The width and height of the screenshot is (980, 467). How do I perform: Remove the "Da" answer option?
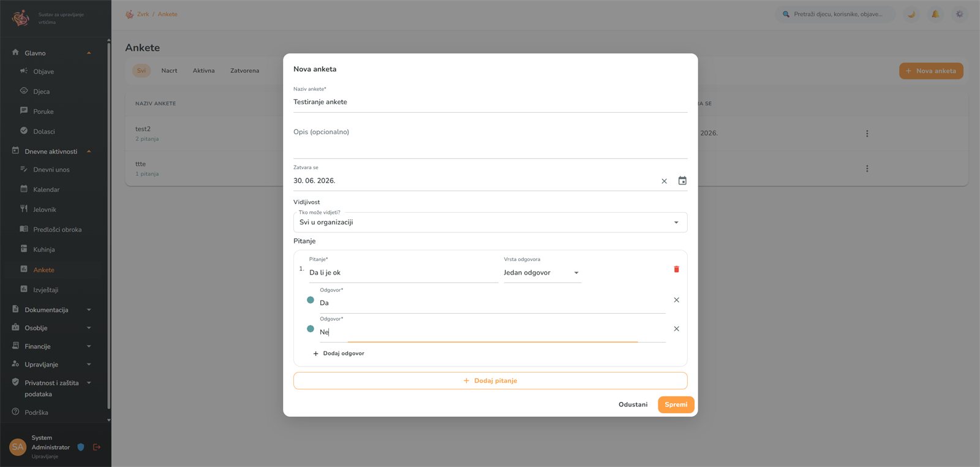(x=676, y=300)
